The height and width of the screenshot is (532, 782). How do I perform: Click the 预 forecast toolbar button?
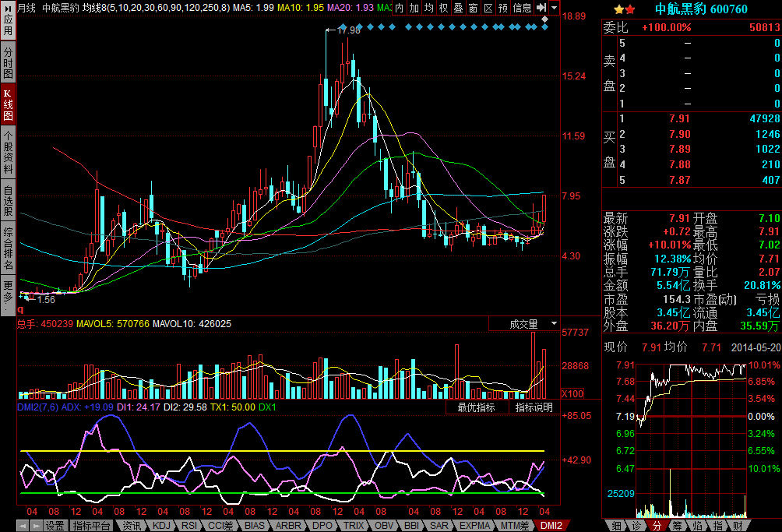503,8
